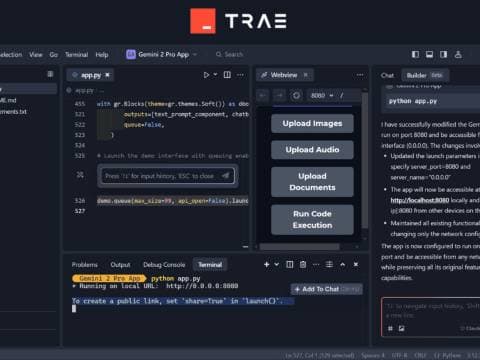
Task: Click the hashtag context icon in chat input
Action: 390,328
